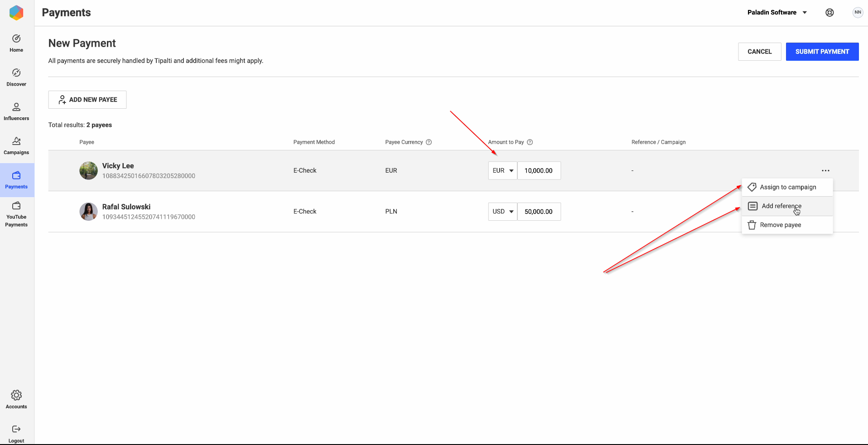Select Remove payee from the menu
The height and width of the screenshot is (445, 868).
[781, 225]
